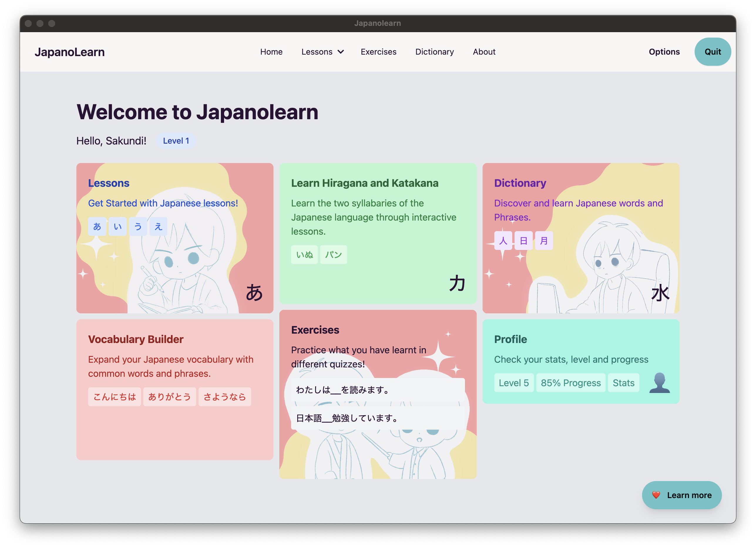Click the Level 5 badge in Profile card
The width and height of the screenshot is (756, 548).
pyautogui.click(x=514, y=383)
